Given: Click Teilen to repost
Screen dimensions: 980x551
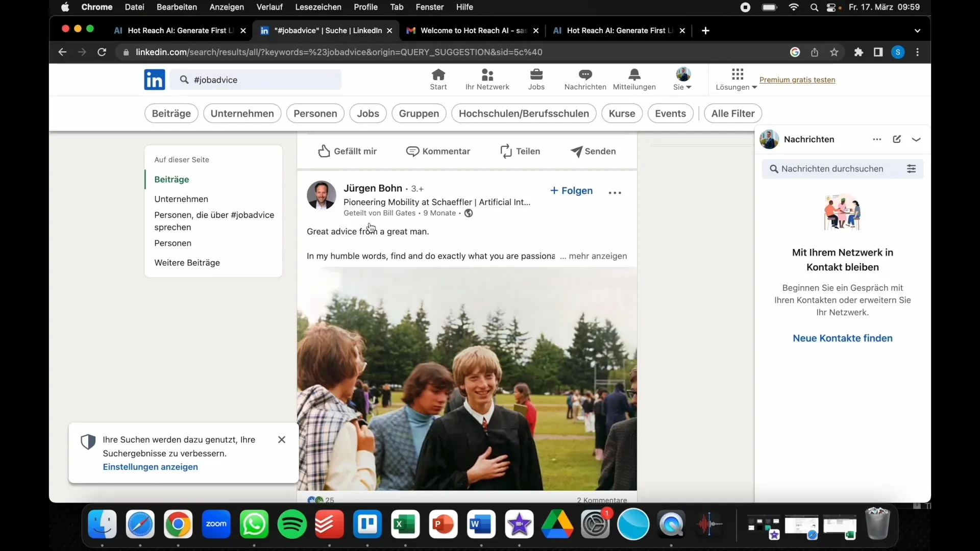Looking at the screenshot, I should (520, 151).
